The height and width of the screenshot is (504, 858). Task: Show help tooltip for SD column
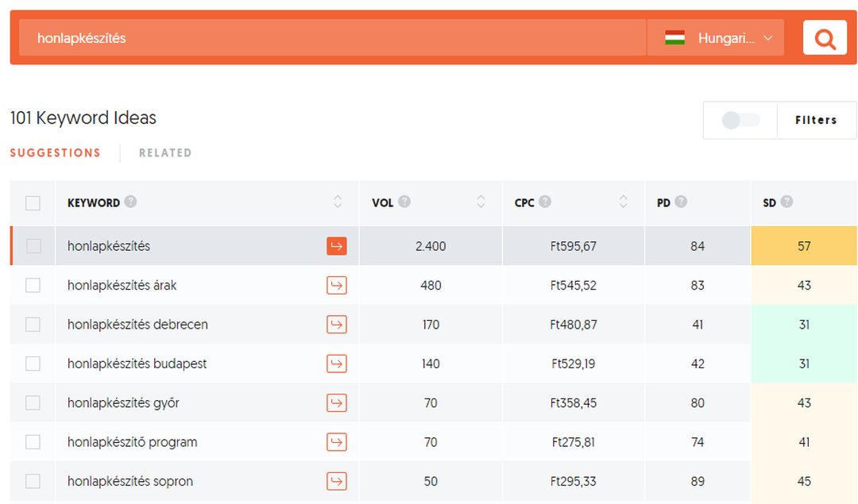(786, 202)
